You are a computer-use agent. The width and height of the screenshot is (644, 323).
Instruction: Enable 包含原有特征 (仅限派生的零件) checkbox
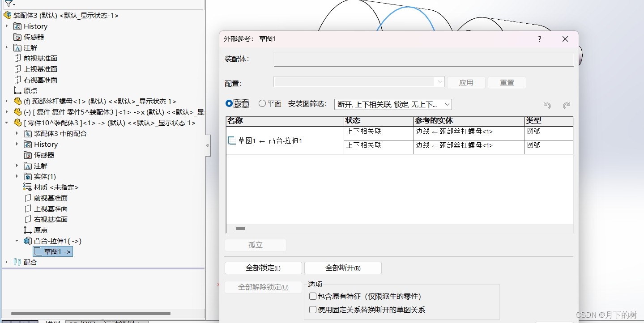(x=313, y=296)
